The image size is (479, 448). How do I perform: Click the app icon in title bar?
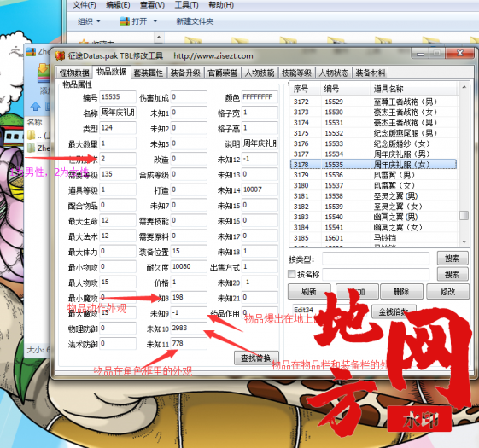(x=60, y=55)
